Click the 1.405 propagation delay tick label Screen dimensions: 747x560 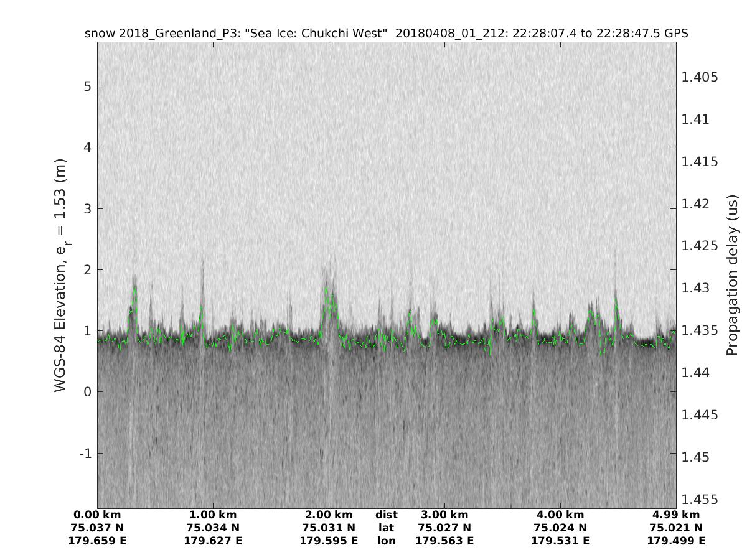pyautogui.click(x=700, y=77)
